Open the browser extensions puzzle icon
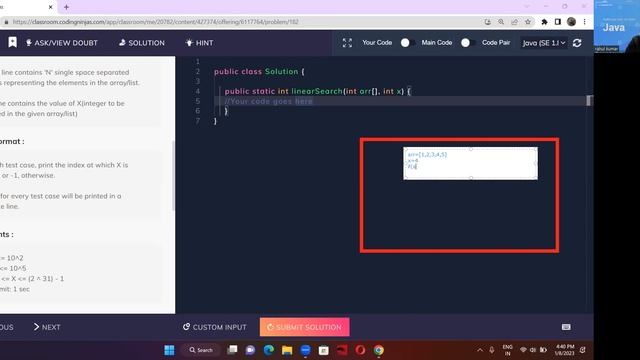Viewport: 640px width, 360px height. pyautogui.click(x=544, y=22)
